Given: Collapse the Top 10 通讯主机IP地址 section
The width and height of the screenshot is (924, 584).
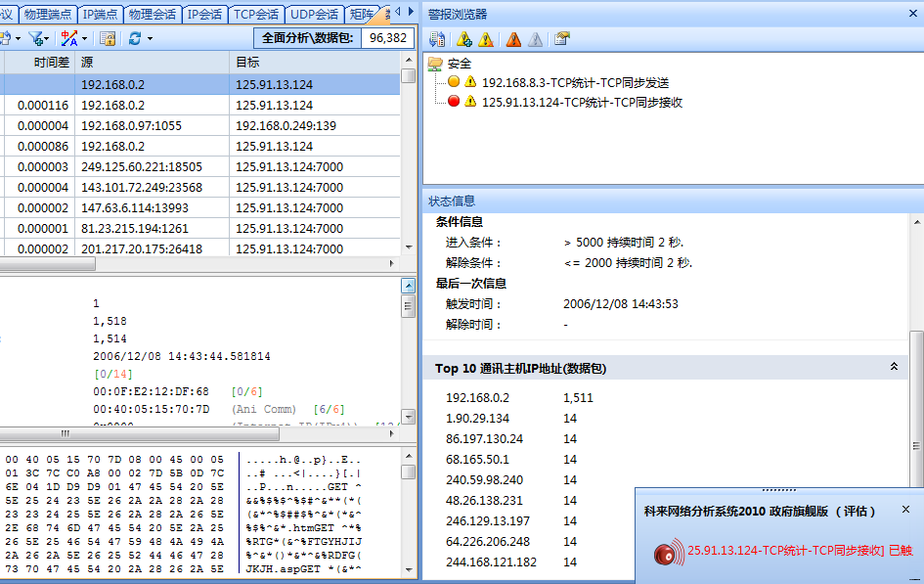Looking at the screenshot, I should tap(894, 367).
